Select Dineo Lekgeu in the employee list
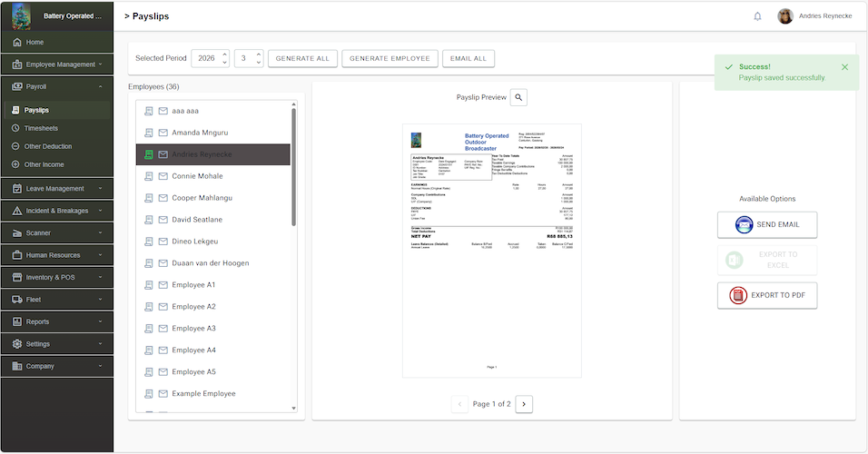868x454 pixels. [x=213, y=242]
